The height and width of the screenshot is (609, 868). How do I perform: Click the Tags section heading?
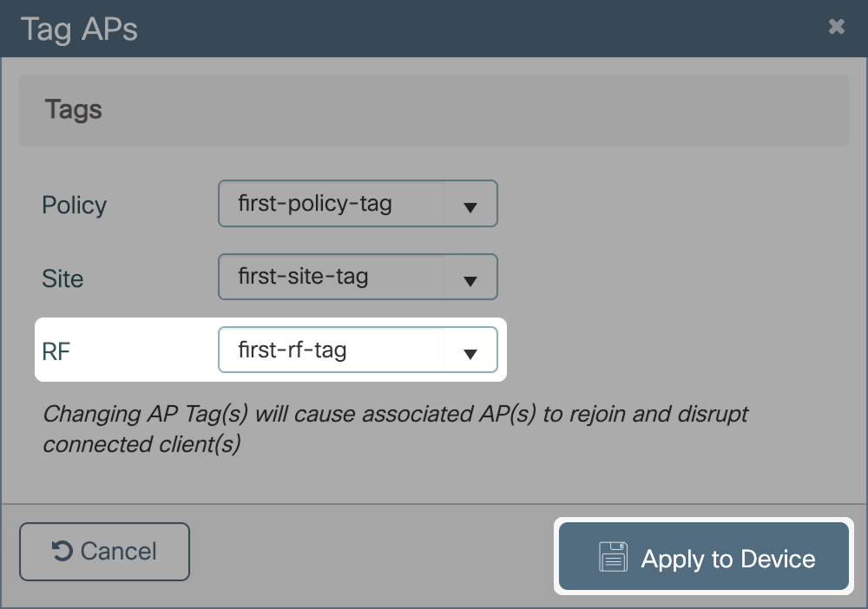click(74, 110)
